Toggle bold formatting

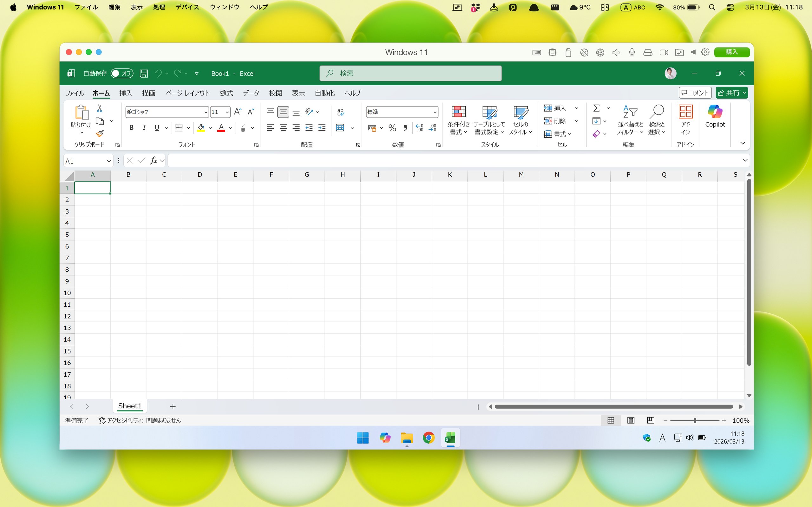[x=132, y=128]
